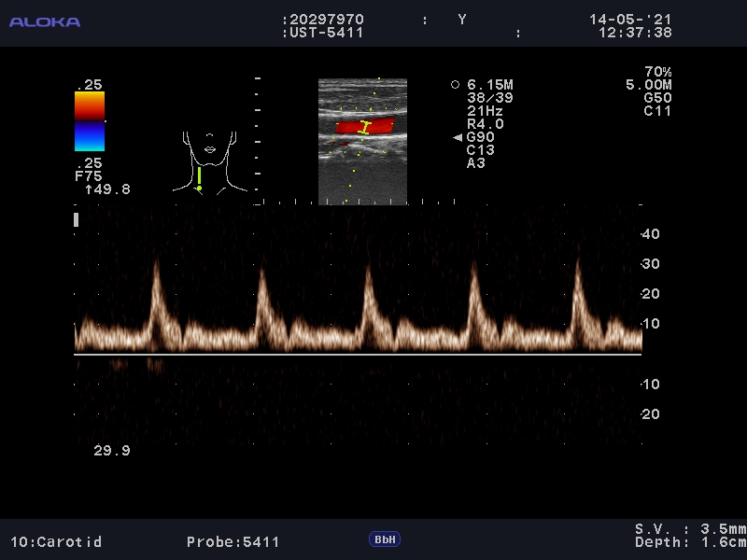Viewport: 747px width, 560px height.
Task: Click the patient ID 20297970 field
Action: click(x=325, y=20)
